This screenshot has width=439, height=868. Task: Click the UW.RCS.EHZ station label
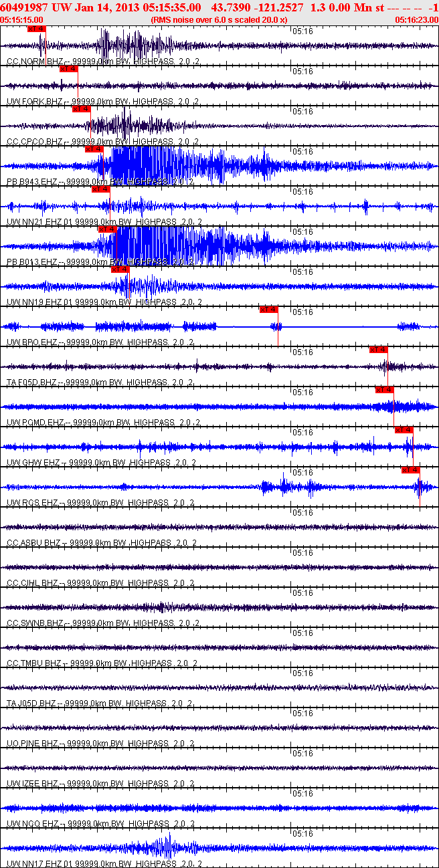tap(100, 503)
